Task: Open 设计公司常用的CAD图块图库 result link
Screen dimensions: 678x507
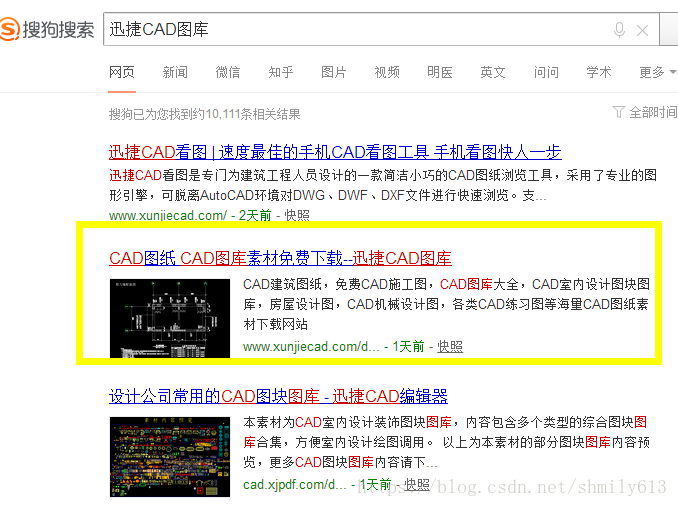Action: [278, 396]
